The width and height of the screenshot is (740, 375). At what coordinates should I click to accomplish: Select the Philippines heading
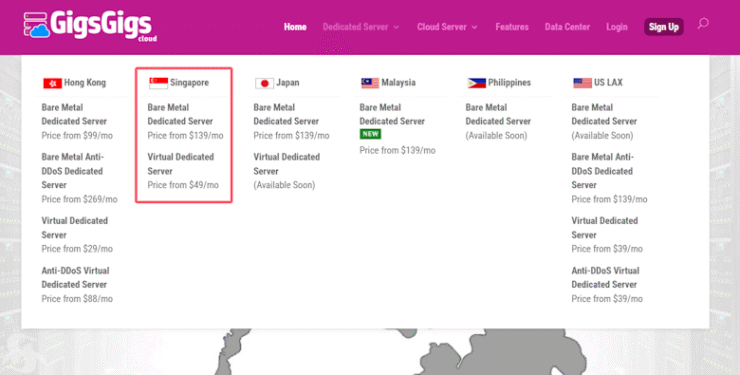pos(509,83)
